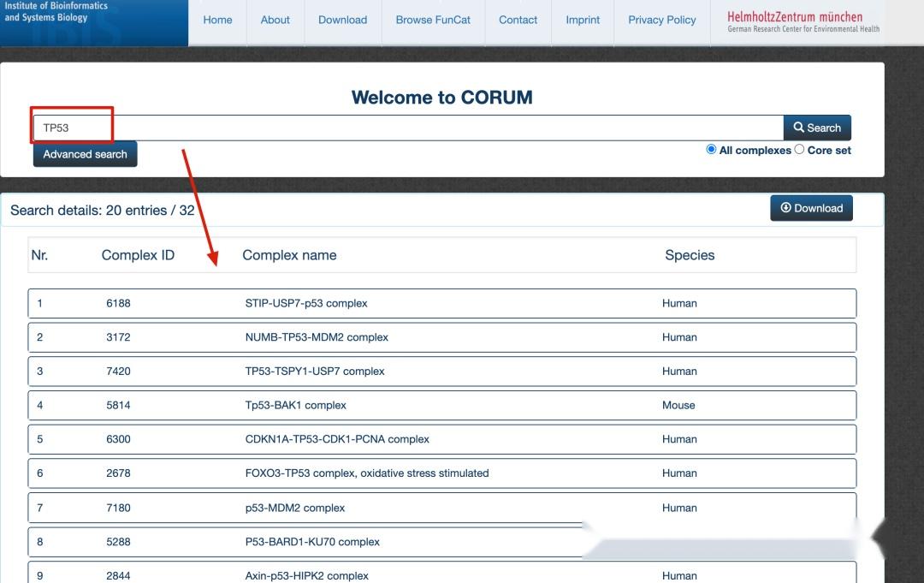Sort by the Species column header

690,255
